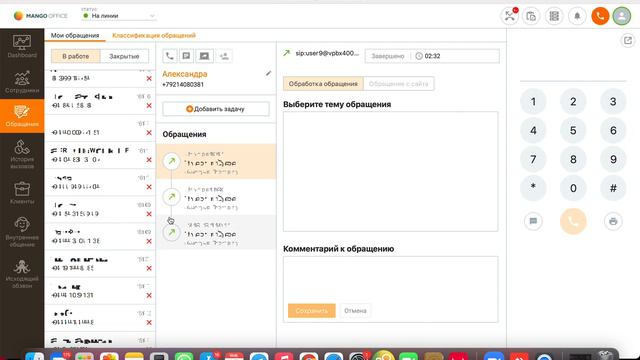The height and width of the screenshot is (360, 640).
Task: Open the Обращение с сайта tab
Action: tap(398, 84)
